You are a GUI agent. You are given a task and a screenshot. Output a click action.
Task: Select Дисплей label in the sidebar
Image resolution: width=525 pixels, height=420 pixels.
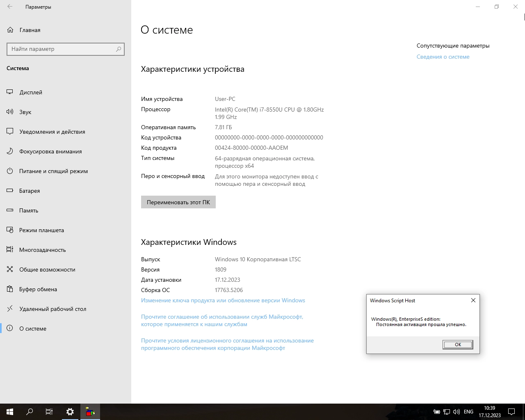(x=31, y=92)
